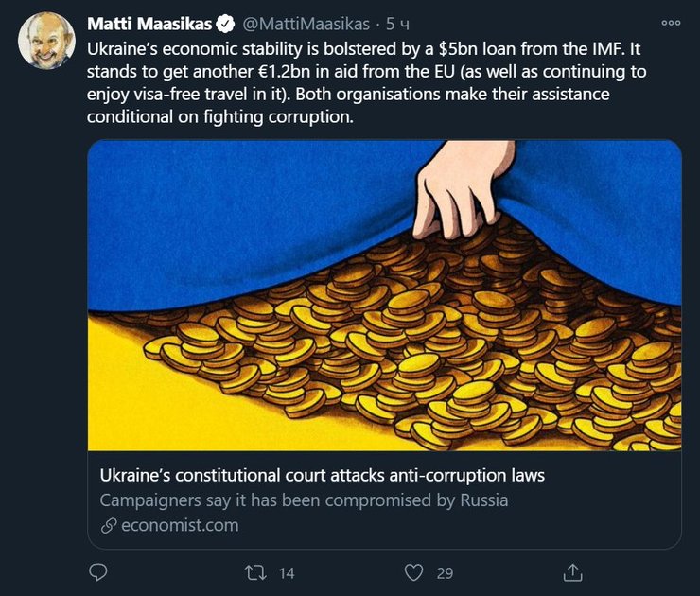
Task: Click the "Campaigners say it has been compromised" subtitle
Action: [304, 500]
